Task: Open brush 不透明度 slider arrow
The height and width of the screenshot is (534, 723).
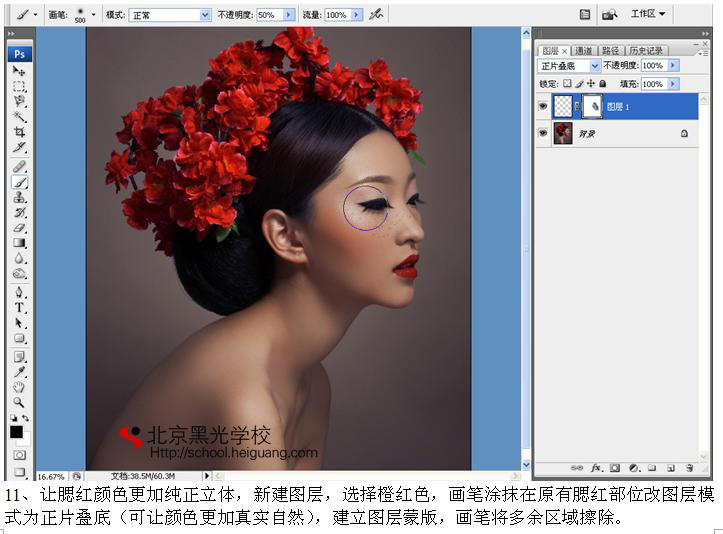Action: [x=289, y=15]
